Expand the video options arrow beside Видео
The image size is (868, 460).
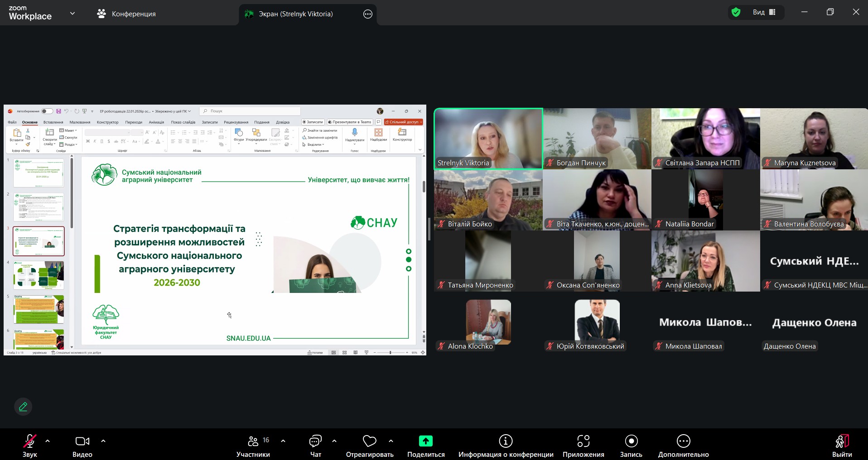103,441
